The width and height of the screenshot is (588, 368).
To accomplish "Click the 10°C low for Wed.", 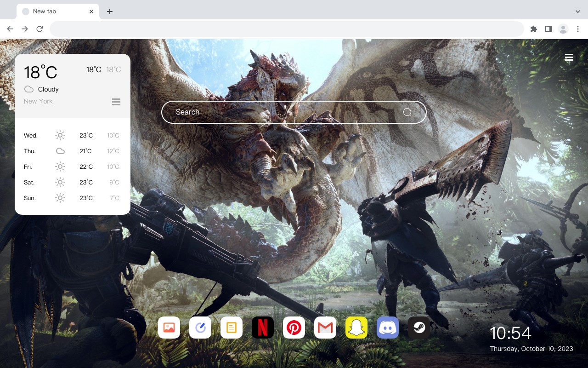I will pos(113,135).
